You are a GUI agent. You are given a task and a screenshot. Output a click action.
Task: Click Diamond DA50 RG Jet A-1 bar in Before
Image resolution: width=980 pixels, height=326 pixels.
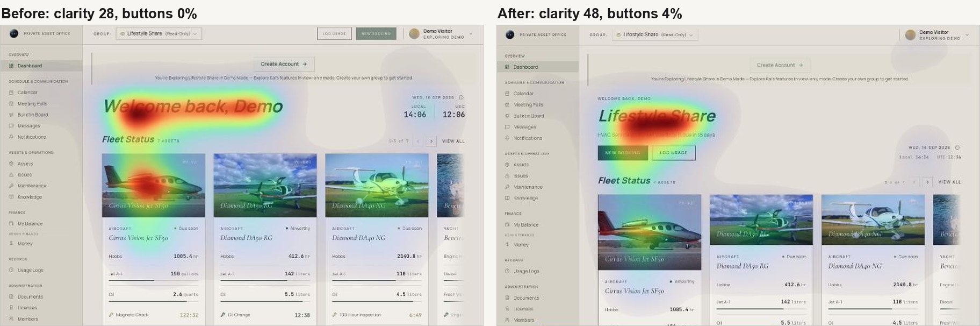coord(265,280)
